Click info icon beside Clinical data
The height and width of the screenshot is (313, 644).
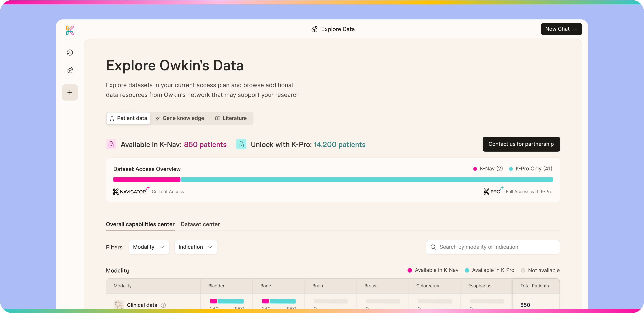click(x=163, y=305)
